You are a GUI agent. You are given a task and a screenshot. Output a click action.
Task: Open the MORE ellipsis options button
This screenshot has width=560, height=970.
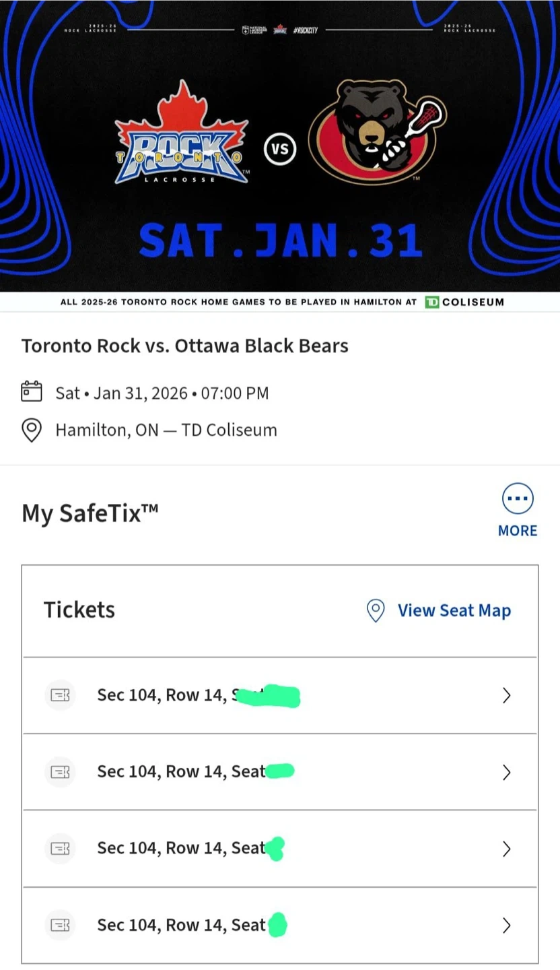[x=518, y=500]
